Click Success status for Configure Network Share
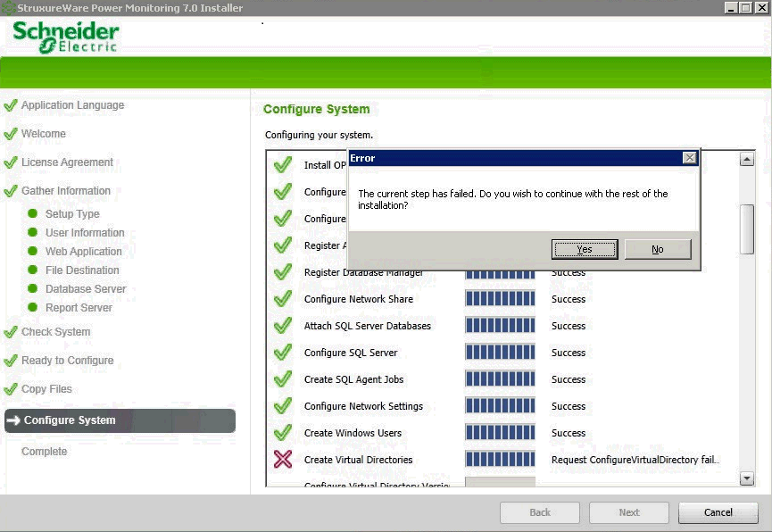 (569, 299)
